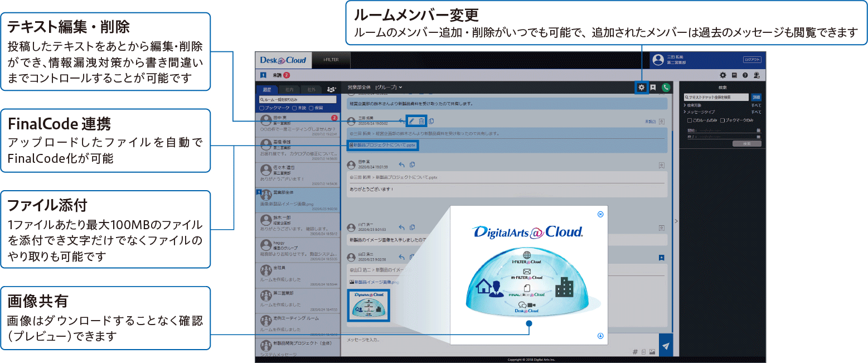
Task: Enable the ブックマークのみ search checkbox
Action: (x=722, y=120)
